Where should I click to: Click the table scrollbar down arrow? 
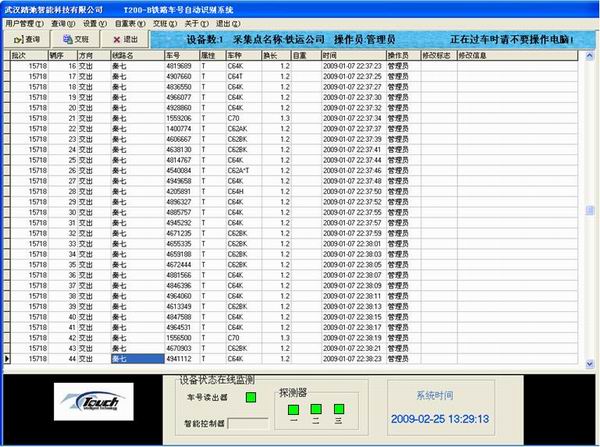[590, 361]
